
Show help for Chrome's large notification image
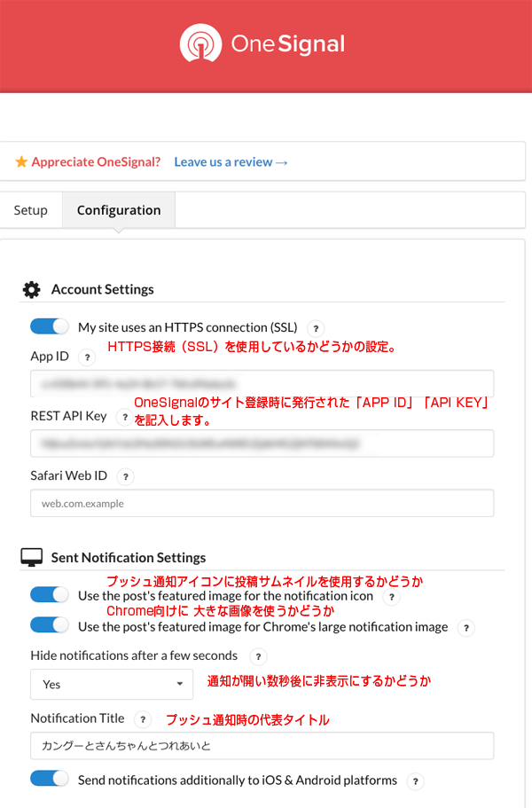coord(465,628)
